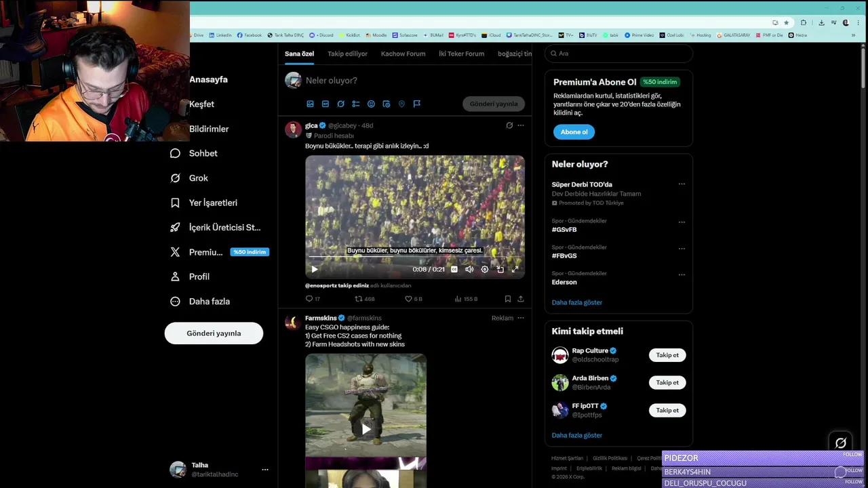Open the Talha account switcher menu
868x488 pixels.
click(220, 470)
